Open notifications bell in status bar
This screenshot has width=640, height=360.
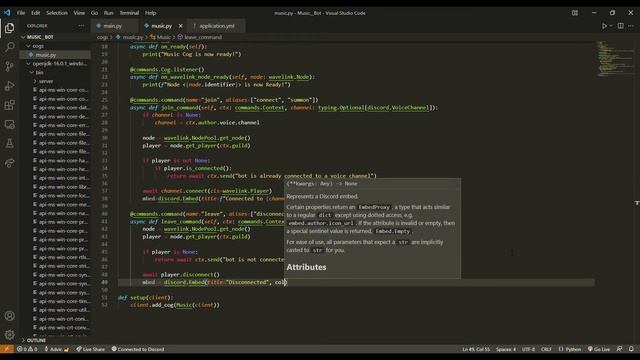pos(631,349)
